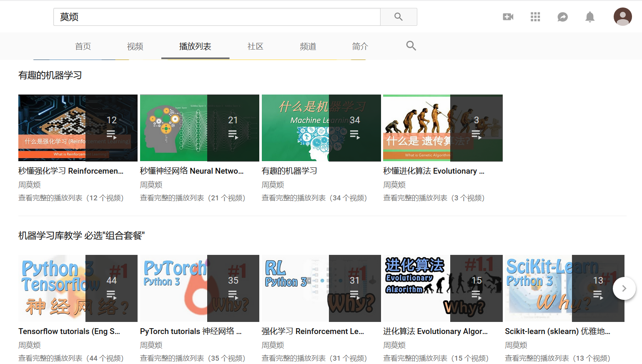Click the playlist icon on the 21-video thumbnail
Viewport: 642px width, 364px height.
click(233, 135)
